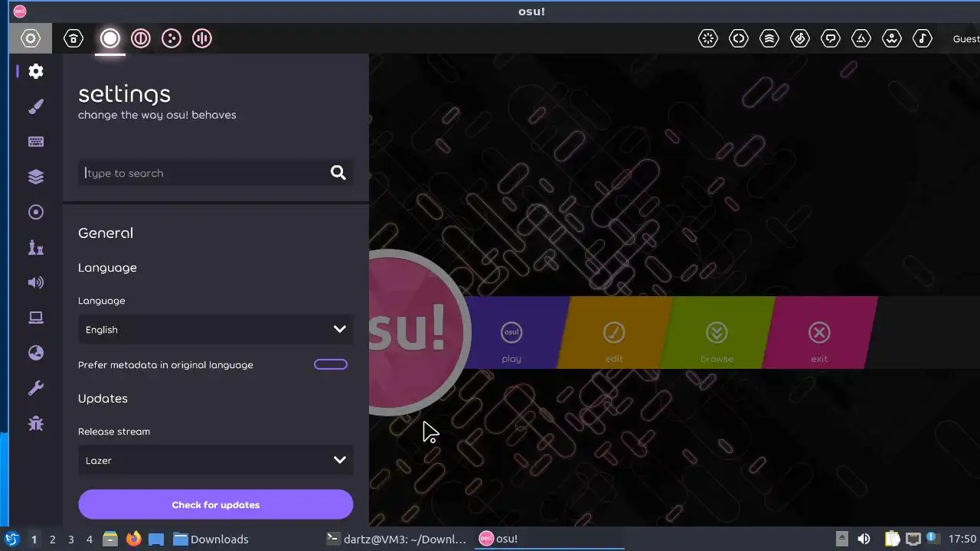Open the dashboard overlay icon
980x551 pixels.
861,38
